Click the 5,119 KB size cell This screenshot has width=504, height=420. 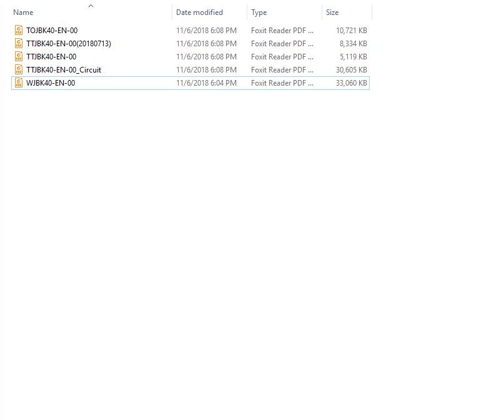[353, 57]
